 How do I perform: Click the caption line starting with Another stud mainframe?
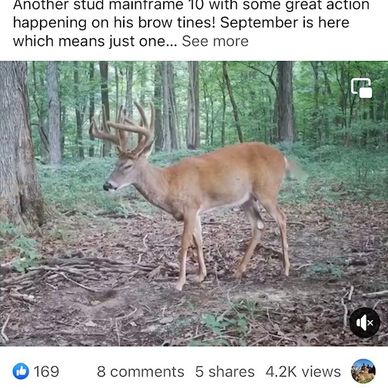pos(191,5)
